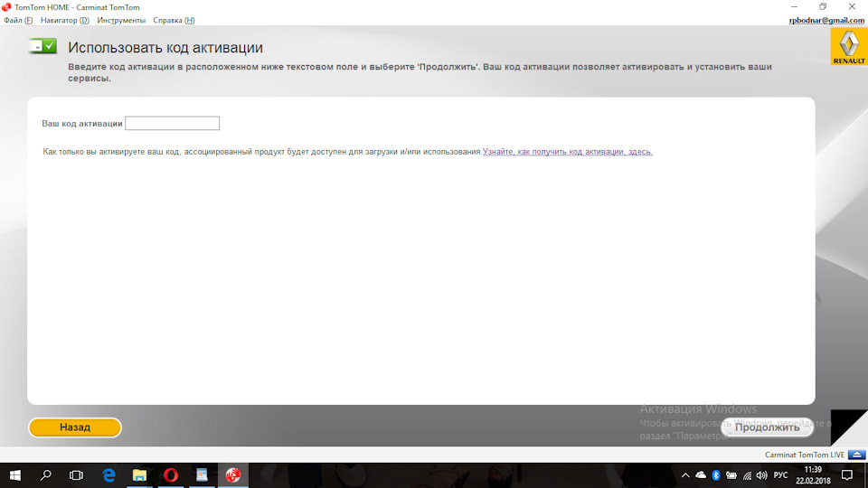Click the Carminat TomTom LIVE eject icon
Viewport: 868px width, 488px height.
(857, 455)
